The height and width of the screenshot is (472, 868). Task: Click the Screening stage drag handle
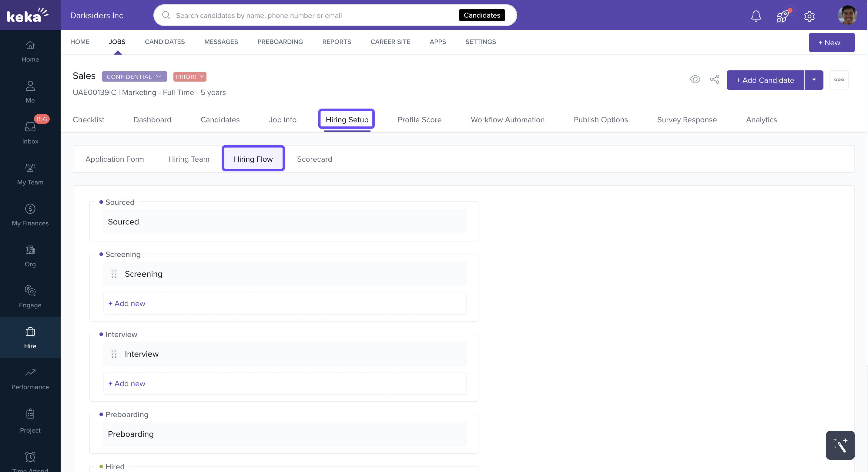click(114, 274)
